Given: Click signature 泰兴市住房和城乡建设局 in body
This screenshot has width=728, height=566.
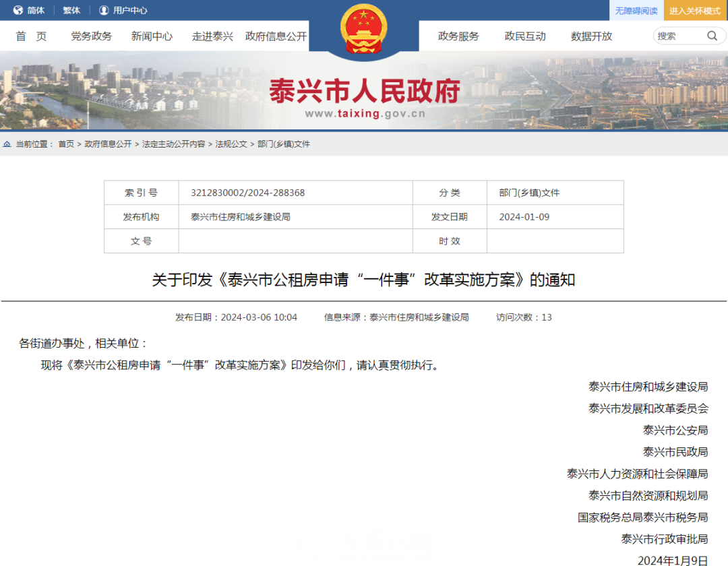Looking at the screenshot, I should tap(648, 387).
